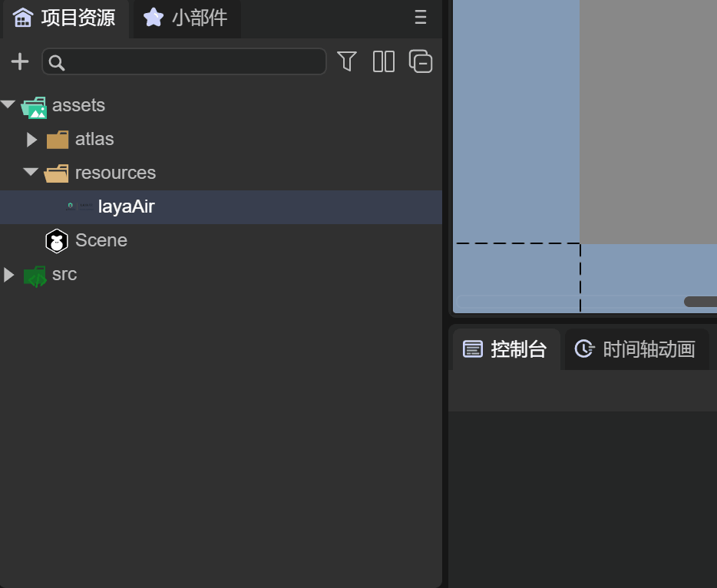Collapse the resources folder arrow
The image size is (717, 588).
(x=31, y=172)
